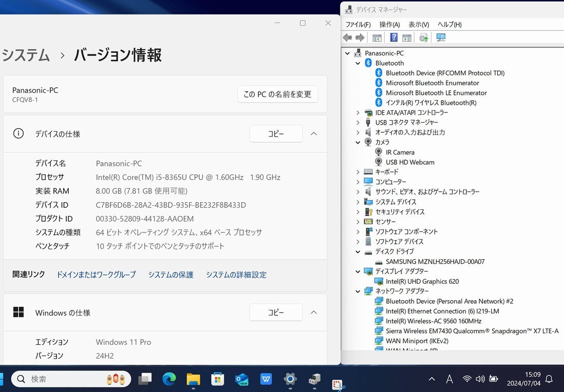Click the Forward navigation arrow in Device Manager

coord(360,37)
